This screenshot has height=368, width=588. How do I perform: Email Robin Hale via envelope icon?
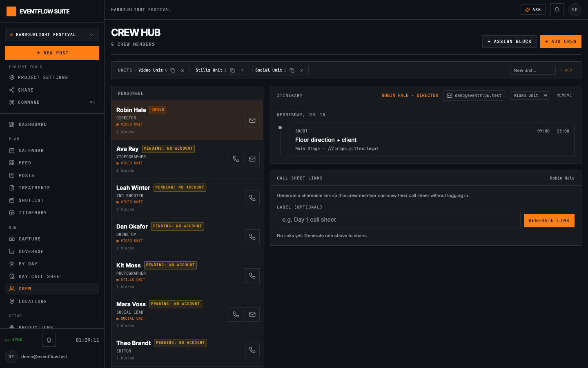click(x=252, y=120)
